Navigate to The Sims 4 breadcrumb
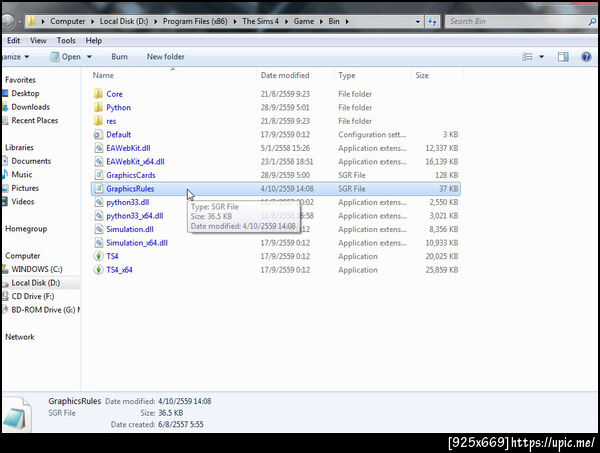Screen dimensions: 600x453 (261, 21)
